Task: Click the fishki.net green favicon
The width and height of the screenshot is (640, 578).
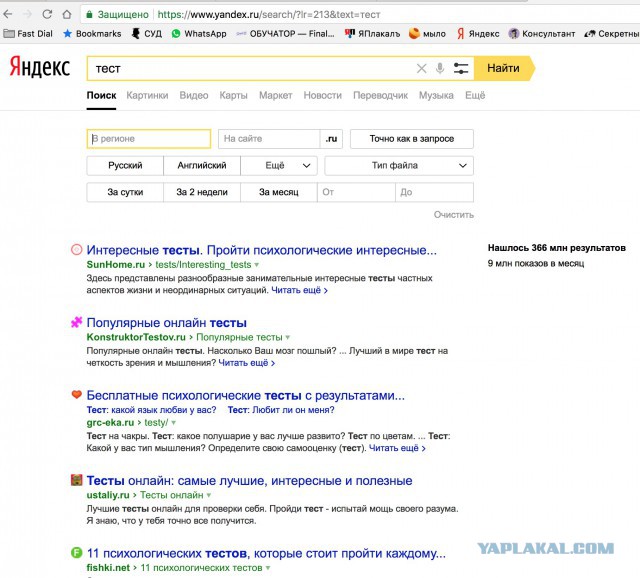Action: pyautogui.click(x=76, y=553)
